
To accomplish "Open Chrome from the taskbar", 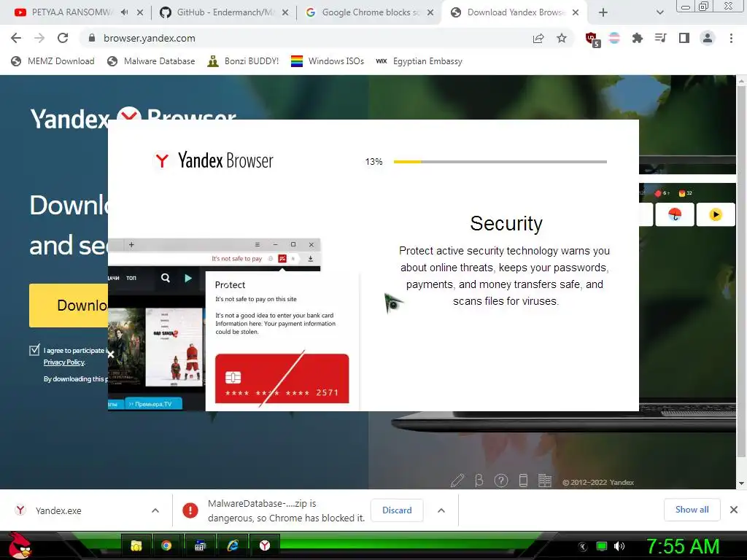I will tap(166, 545).
